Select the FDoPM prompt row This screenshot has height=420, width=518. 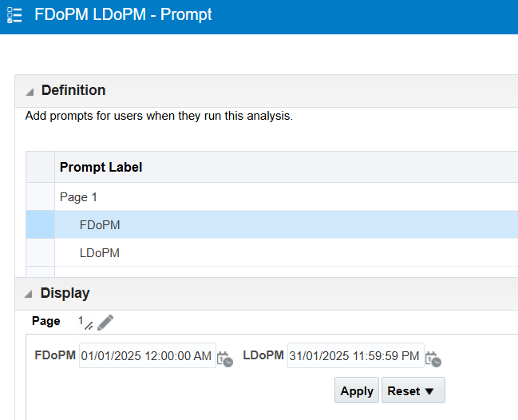(286, 224)
